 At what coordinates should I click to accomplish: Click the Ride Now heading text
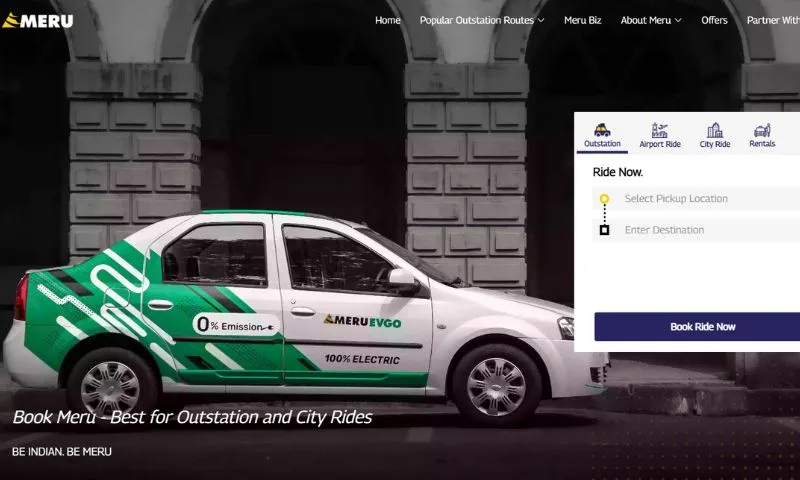point(617,172)
